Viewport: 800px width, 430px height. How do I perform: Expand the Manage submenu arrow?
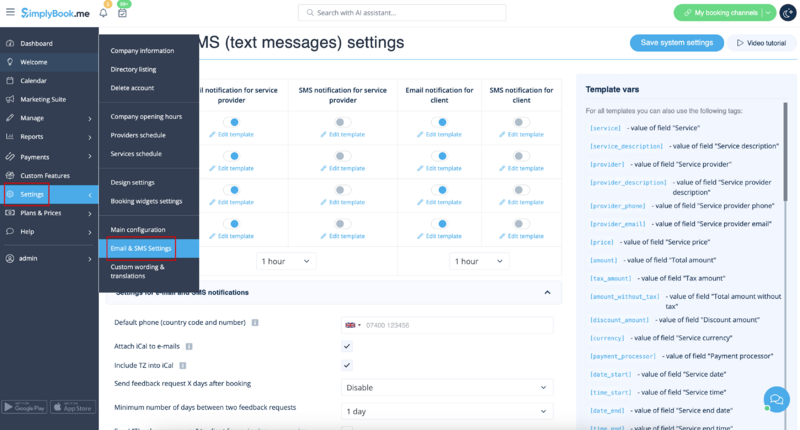coord(90,118)
